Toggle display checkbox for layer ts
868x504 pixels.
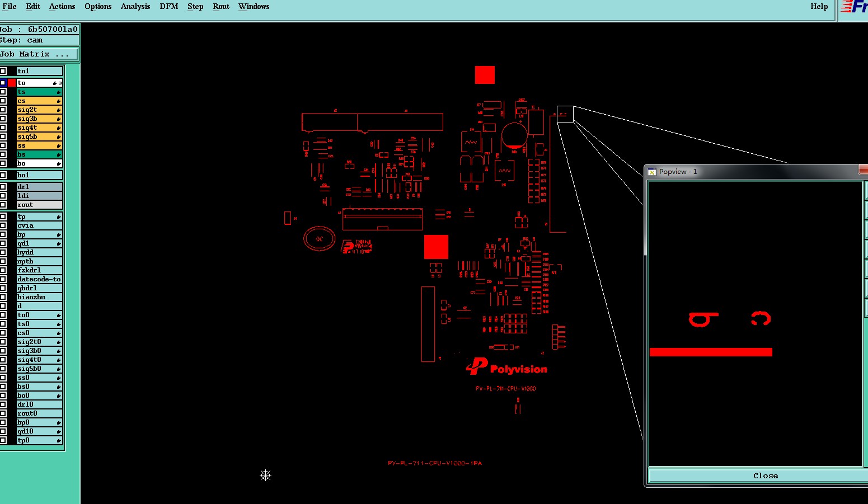click(x=3, y=92)
